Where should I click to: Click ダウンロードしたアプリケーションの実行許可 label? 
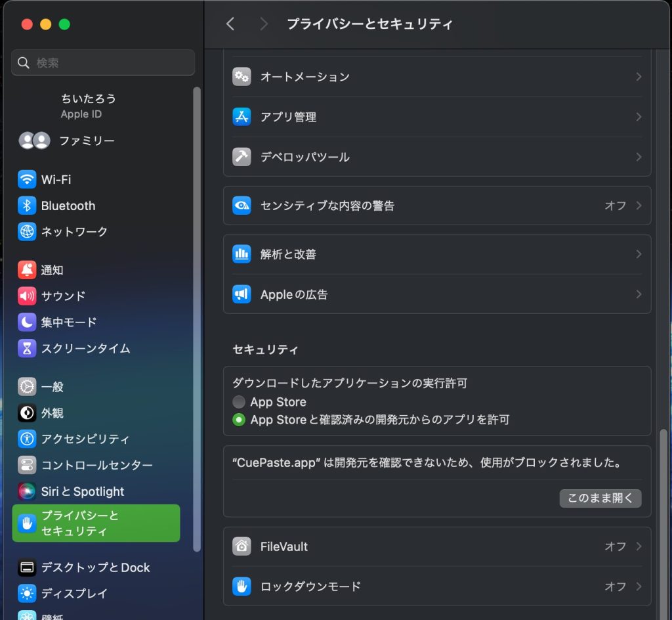[x=350, y=383]
